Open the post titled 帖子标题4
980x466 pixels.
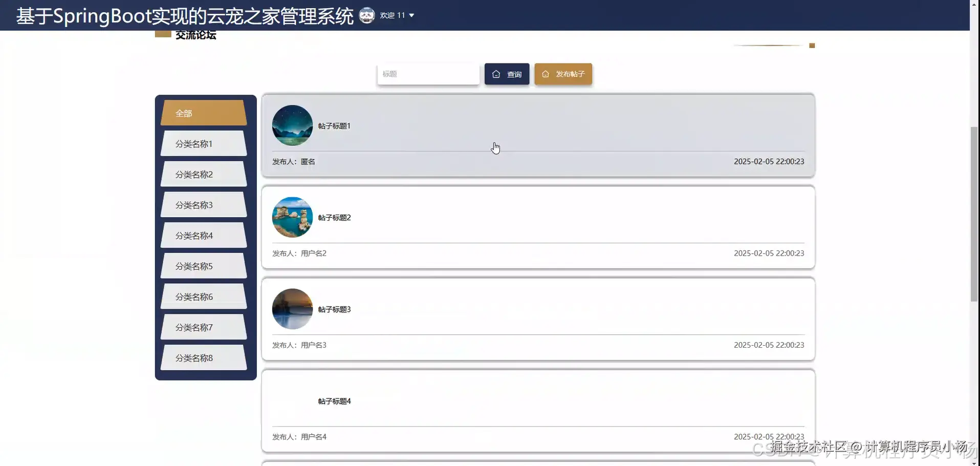point(334,401)
